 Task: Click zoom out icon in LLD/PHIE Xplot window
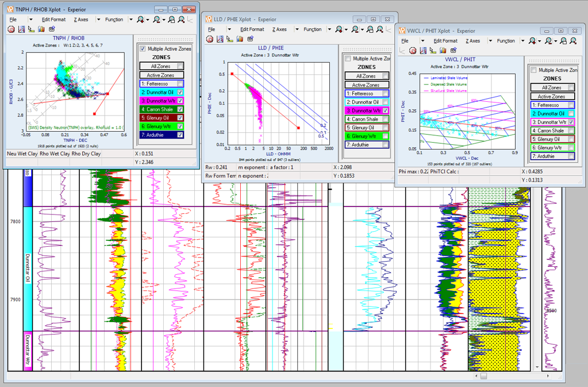click(355, 29)
